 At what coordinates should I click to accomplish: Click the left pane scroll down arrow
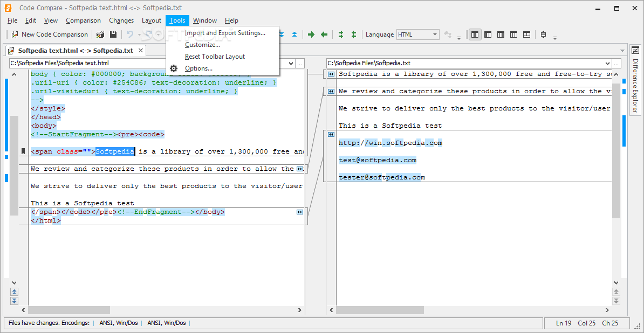click(15, 282)
